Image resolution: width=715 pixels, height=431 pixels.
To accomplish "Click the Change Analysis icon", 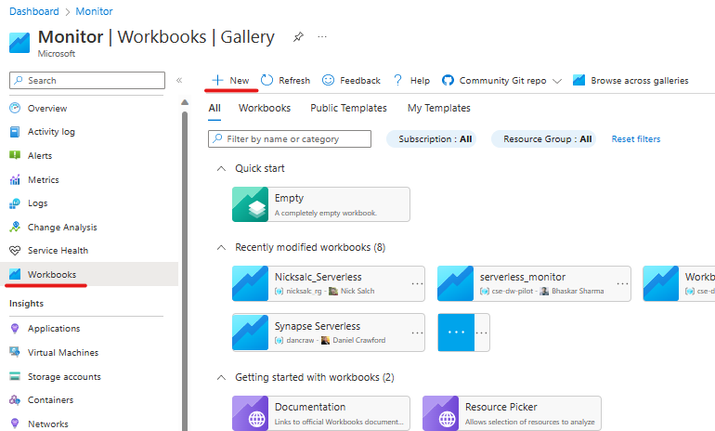I will click(x=15, y=227).
